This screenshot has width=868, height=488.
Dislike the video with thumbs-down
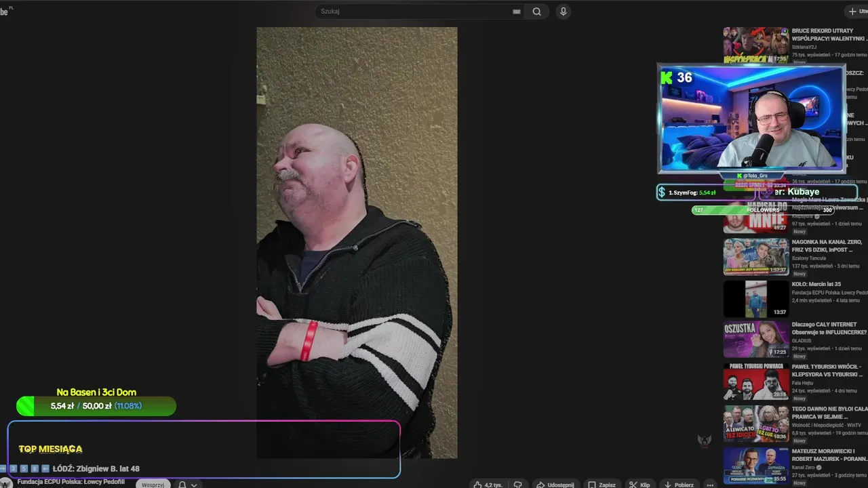517,485
